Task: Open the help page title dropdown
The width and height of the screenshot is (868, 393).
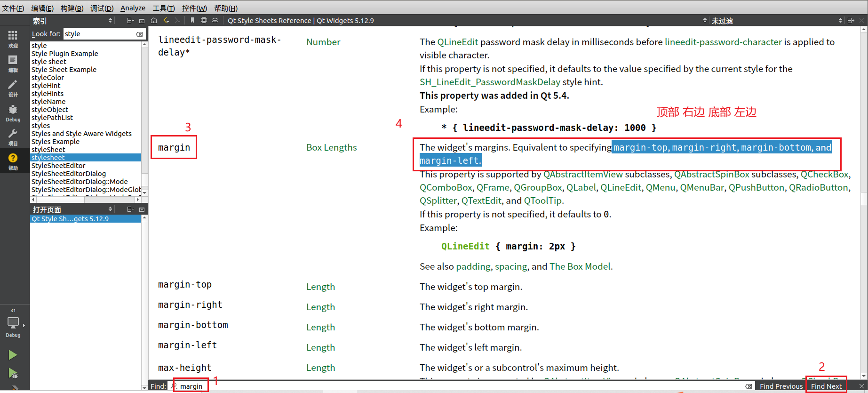Action: pyautogui.click(x=466, y=21)
